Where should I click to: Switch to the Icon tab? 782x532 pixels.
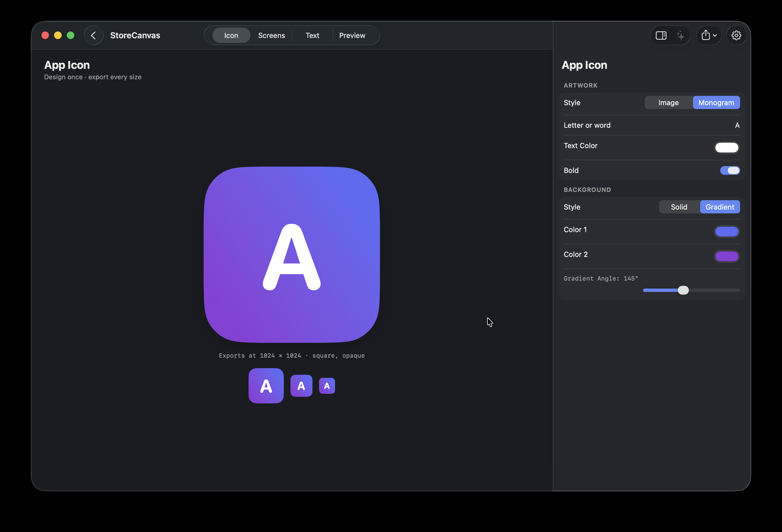[231, 35]
